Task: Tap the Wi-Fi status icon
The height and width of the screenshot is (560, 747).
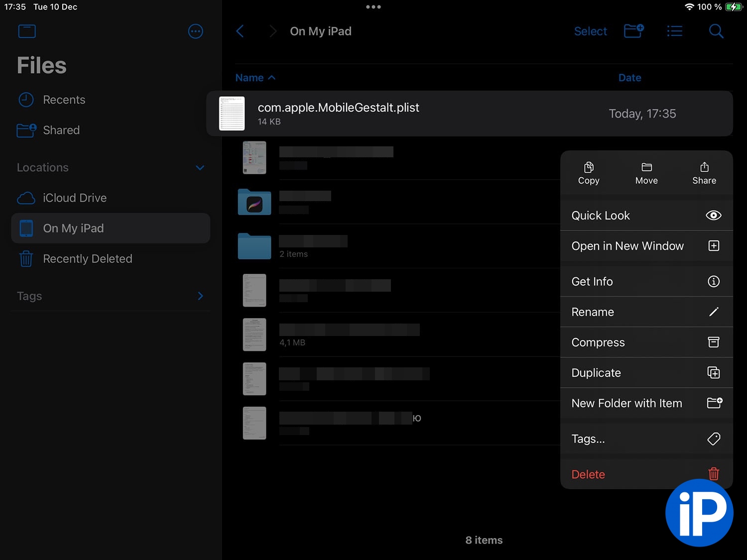Action: point(689,7)
